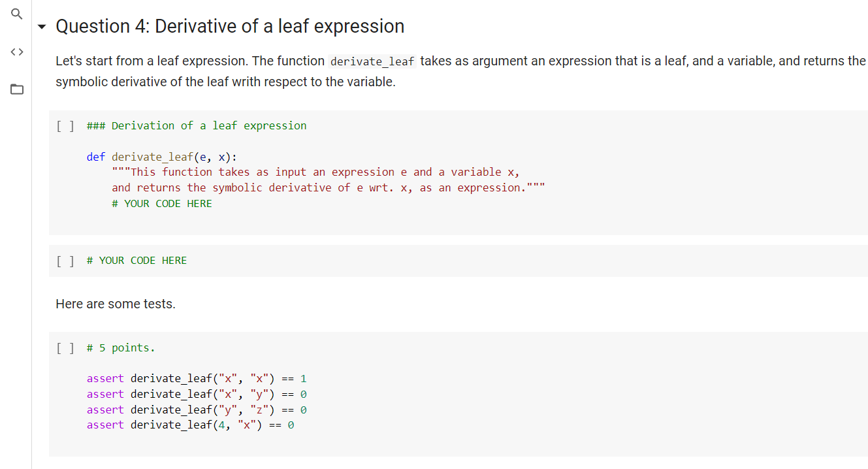Collapse the Question 4 section arrow
The width and height of the screenshot is (868, 469).
[42, 27]
